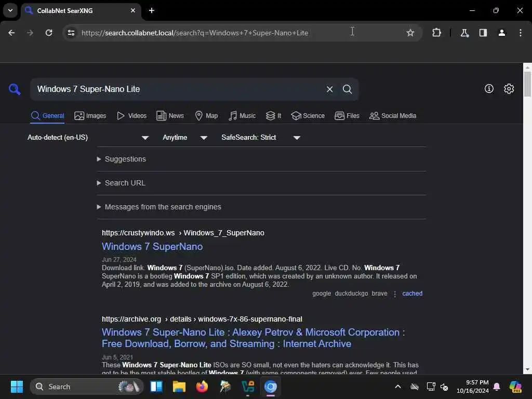This screenshot has height=399, width=532.
Task: Switch to Social Media search category
Action: pos(393,116)
